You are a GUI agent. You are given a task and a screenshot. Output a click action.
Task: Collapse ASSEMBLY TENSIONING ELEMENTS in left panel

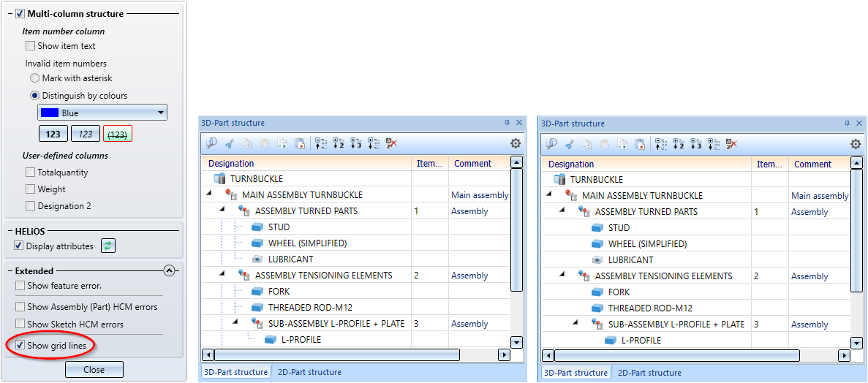[222, 275]
